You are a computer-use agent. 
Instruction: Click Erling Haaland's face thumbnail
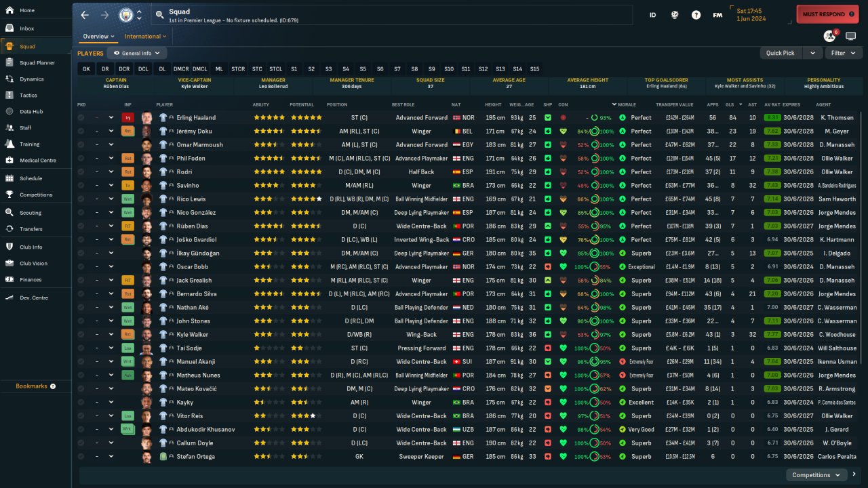(147, 117)
